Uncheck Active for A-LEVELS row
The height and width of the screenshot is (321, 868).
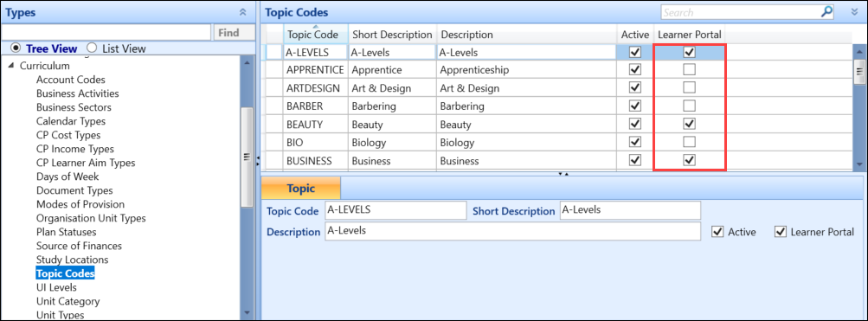635,52
